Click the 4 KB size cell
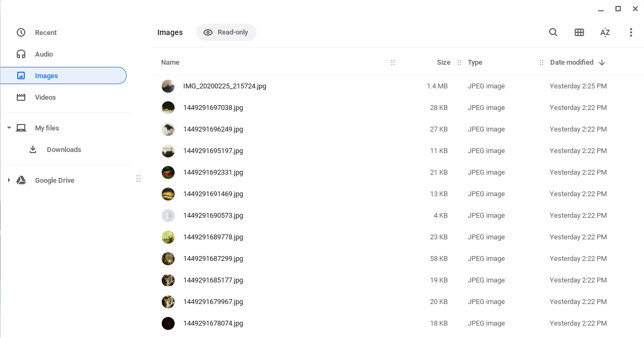The image size is (644, 338). click(441, 216)
